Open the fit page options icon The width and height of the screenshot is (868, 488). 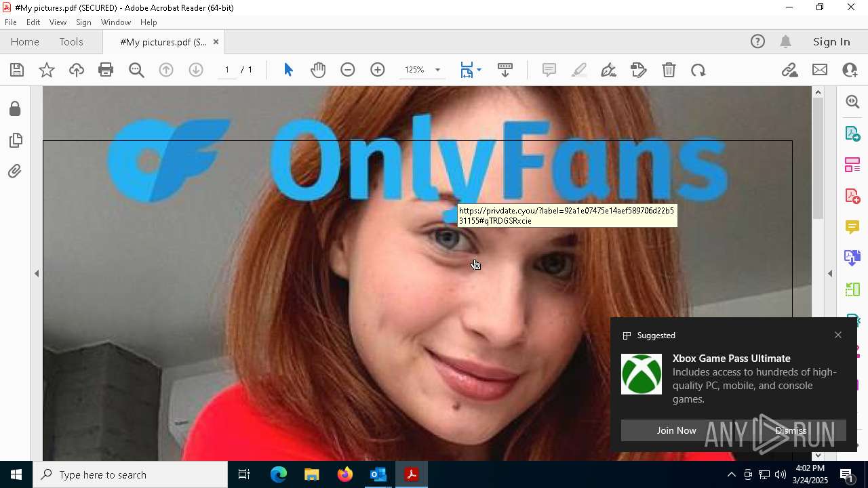[471, 70]
